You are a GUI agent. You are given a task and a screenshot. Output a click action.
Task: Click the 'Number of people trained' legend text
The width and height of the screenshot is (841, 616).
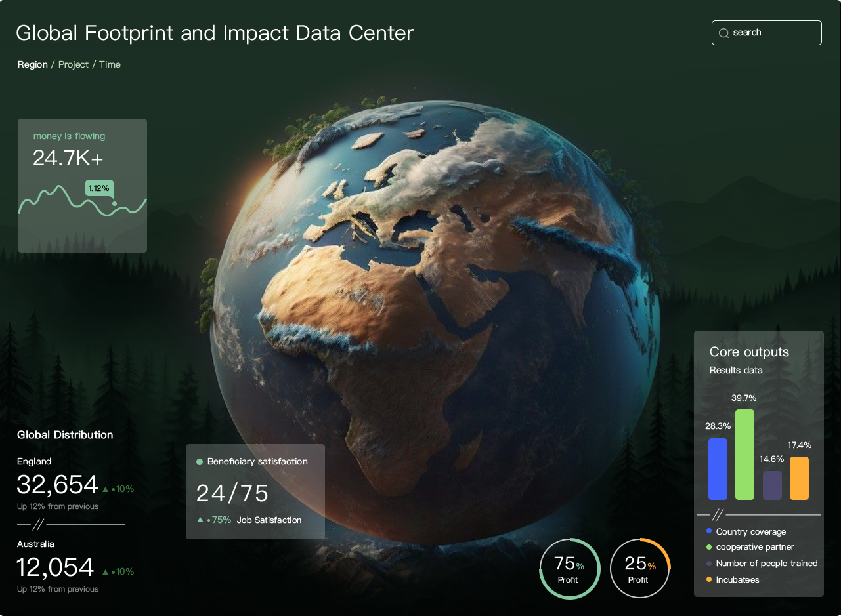[x=767, y=563]
